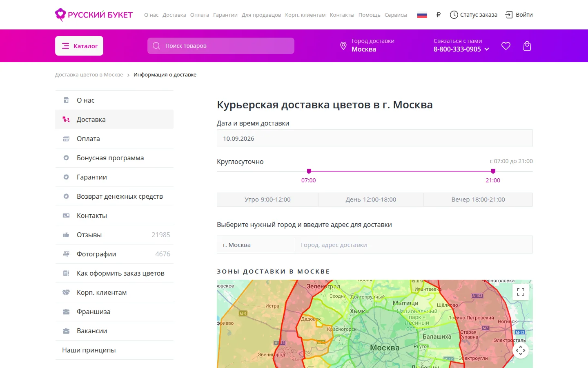Click the icon beside О нас in sidebar
Screen dimensions: 588x368
tap(66, 100)
